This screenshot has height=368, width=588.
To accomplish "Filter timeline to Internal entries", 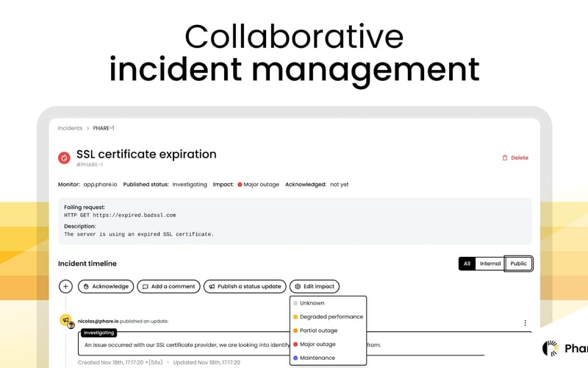I will [490, 263].
